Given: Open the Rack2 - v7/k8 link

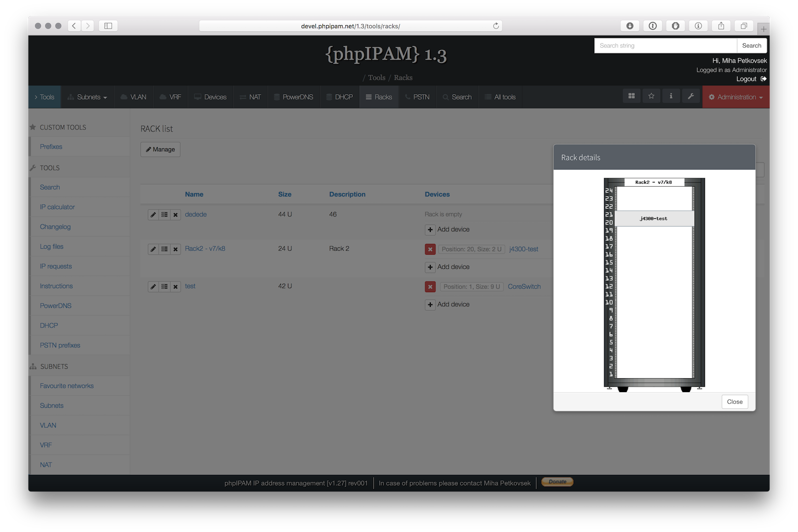Looking at the screenshot, I should point(205,249).
